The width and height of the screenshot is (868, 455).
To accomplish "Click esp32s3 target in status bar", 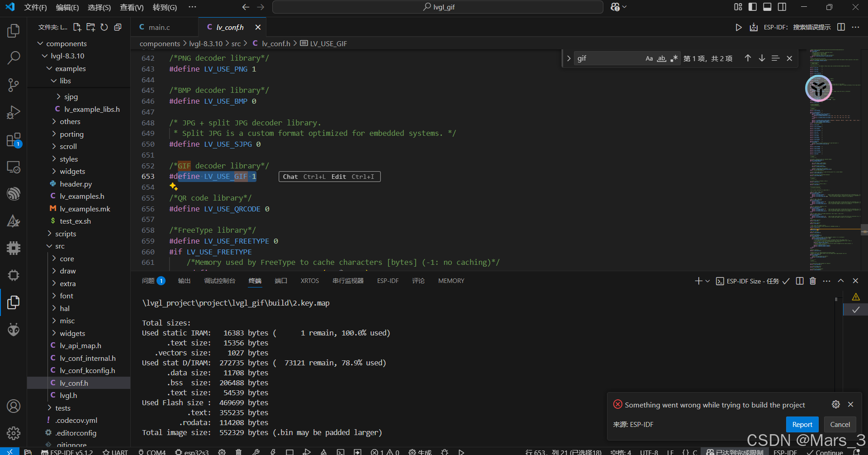I will pos(192,452).
